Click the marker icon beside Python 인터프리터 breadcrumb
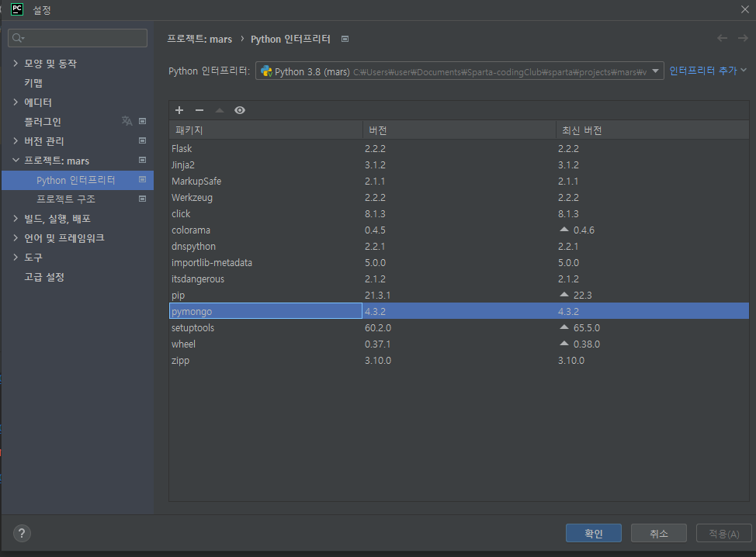 coord(345,39)
